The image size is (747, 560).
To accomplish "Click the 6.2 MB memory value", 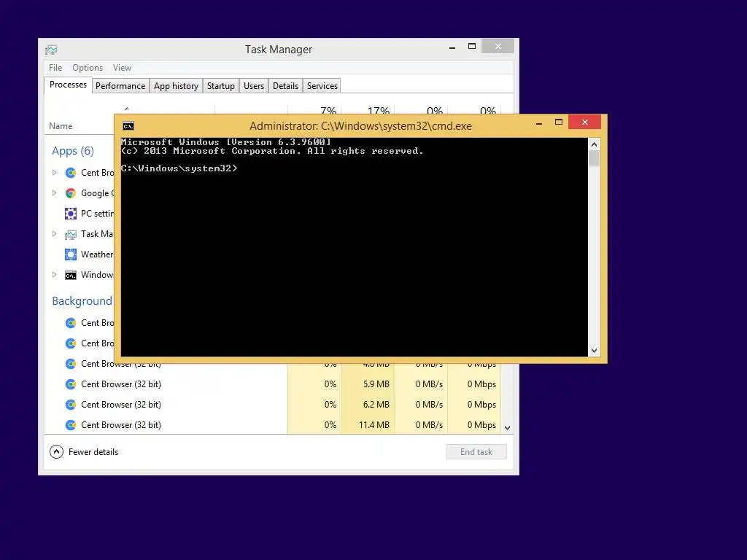I will [x=376, y=404].
